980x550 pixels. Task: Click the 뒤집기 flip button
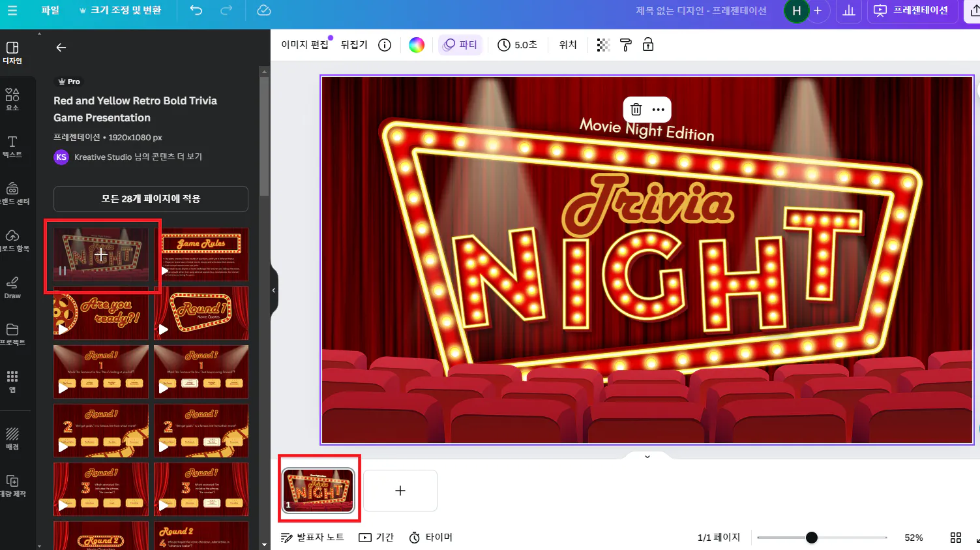(x=354, y=45)
